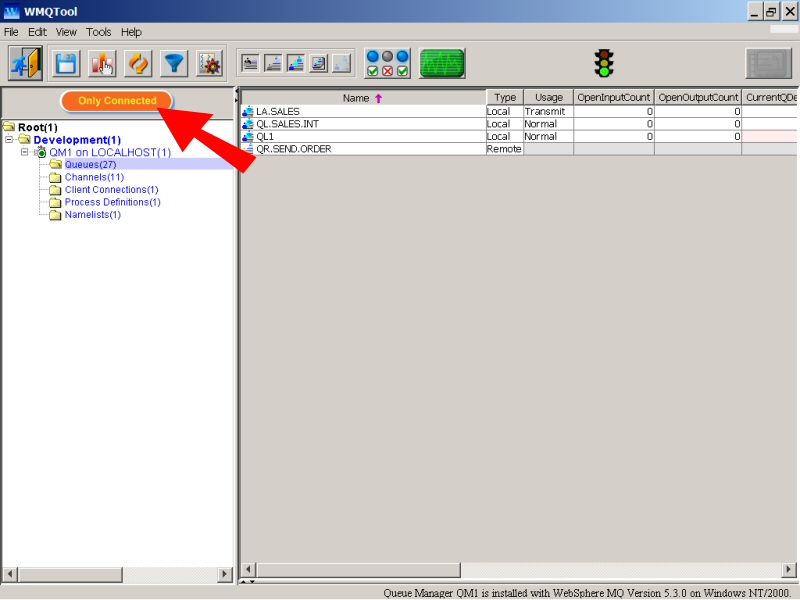The image size is (800, 600).
Task: Open the Edit menu
Action: [x=37, y=32]
